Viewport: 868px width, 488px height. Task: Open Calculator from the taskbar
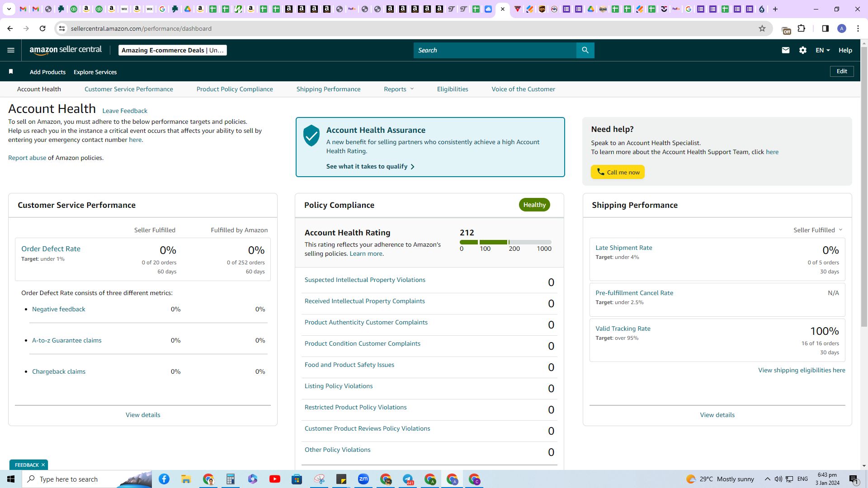click(x=231, y=479)
